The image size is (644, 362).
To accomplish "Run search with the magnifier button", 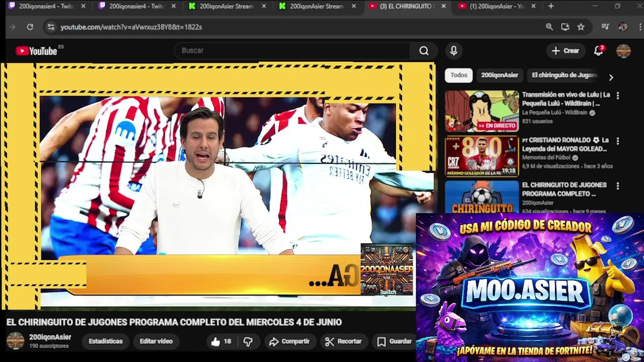I will pyautogui.click(x=424, y=51).
